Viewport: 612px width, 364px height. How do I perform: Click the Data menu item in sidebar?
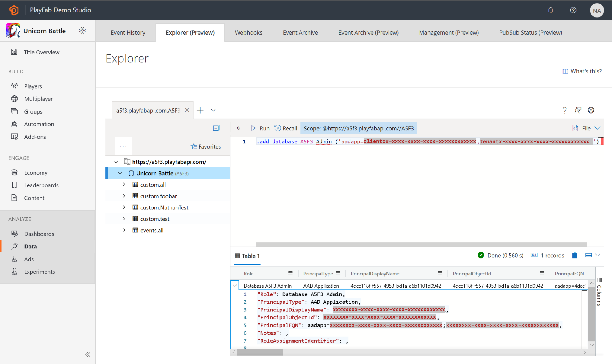pyautogui.click(x=30, y=246)
